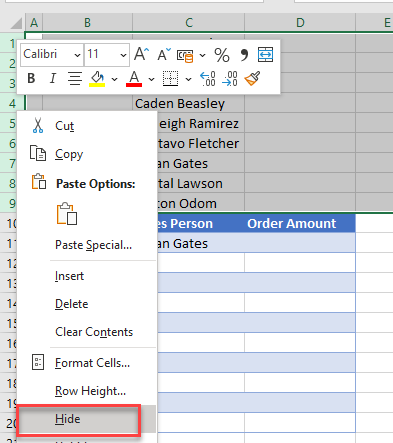Open Format Cells dialog
Screen dimensions: 393x443
tap(87, 363)
